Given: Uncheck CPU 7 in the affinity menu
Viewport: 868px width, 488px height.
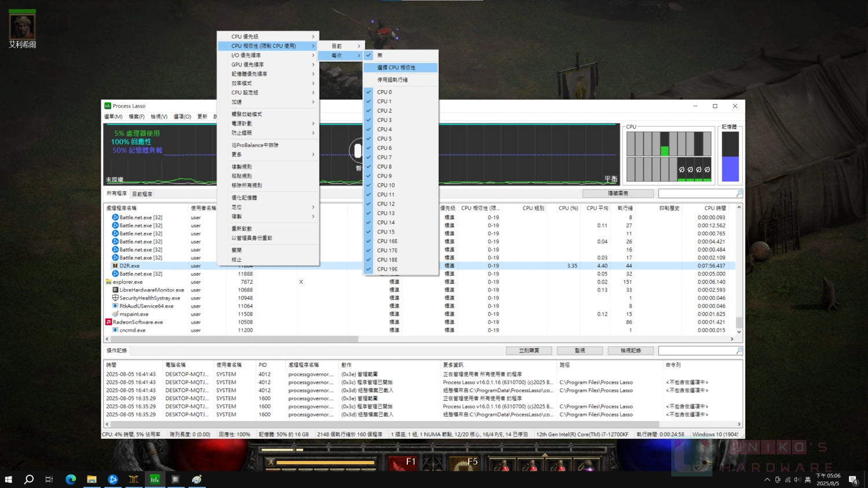Looking at the screenshot, I should 400,157.
